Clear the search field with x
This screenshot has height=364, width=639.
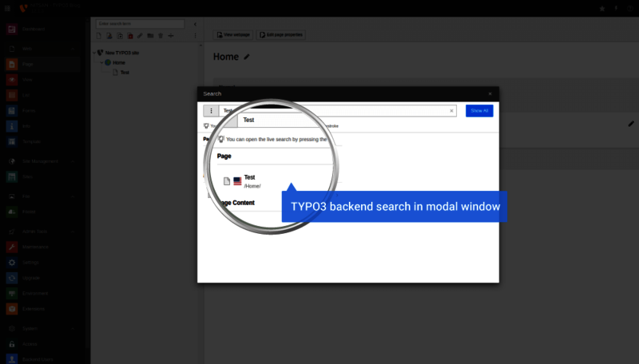pyautogui.click(x=451, y=111)
